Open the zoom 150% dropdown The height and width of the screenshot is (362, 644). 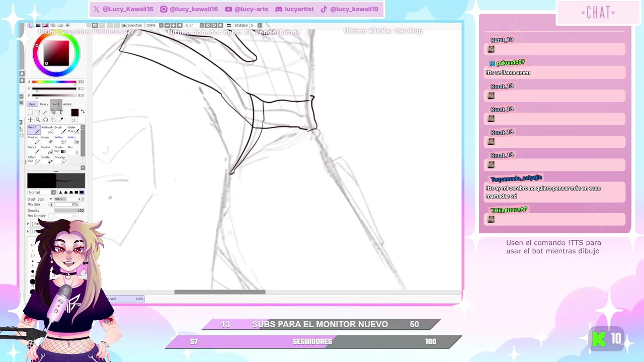pyautogui.click(x=161, y=25)
